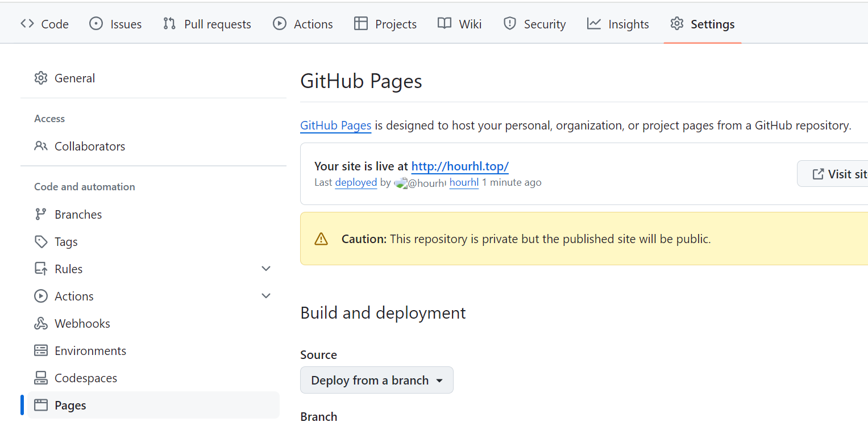Open Actions using the play-circle icon
Image resolution: width=868 pixels, height=422 pixels.
279,23
